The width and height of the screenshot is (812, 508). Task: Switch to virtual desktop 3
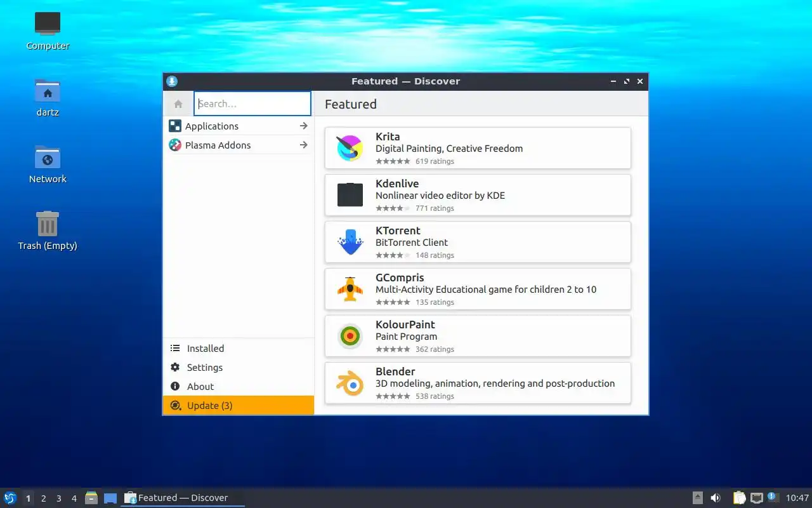pyautogui.click(x=58, y=498)
